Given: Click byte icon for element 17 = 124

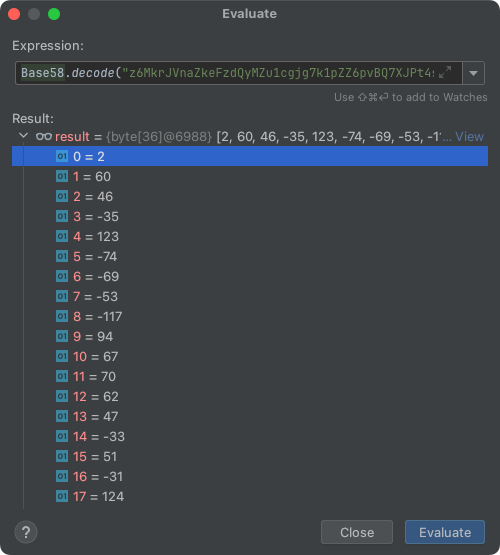Looking at the screenshot, I should tap(62, 496).
